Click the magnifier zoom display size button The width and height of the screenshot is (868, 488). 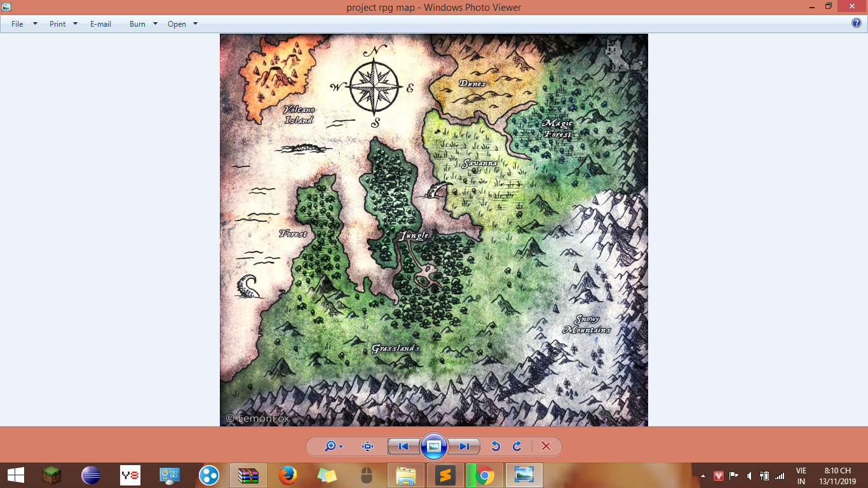click(x=334, y=446)
